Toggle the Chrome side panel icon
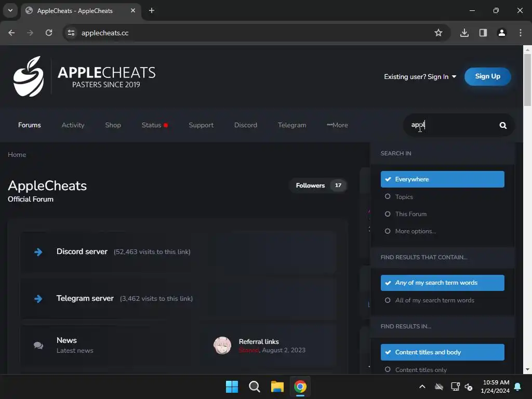The image size is (532, 399). (x=483, y=33)
